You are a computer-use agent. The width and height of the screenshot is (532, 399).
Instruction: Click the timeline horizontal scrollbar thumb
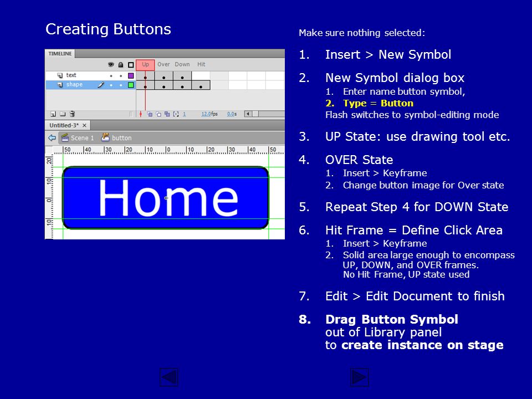(255, 114)
